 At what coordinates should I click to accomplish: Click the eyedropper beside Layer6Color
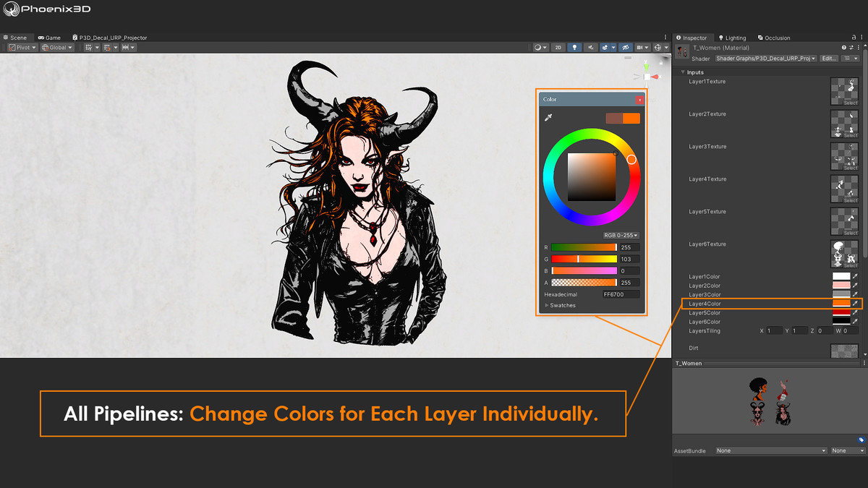coord(855,322)
